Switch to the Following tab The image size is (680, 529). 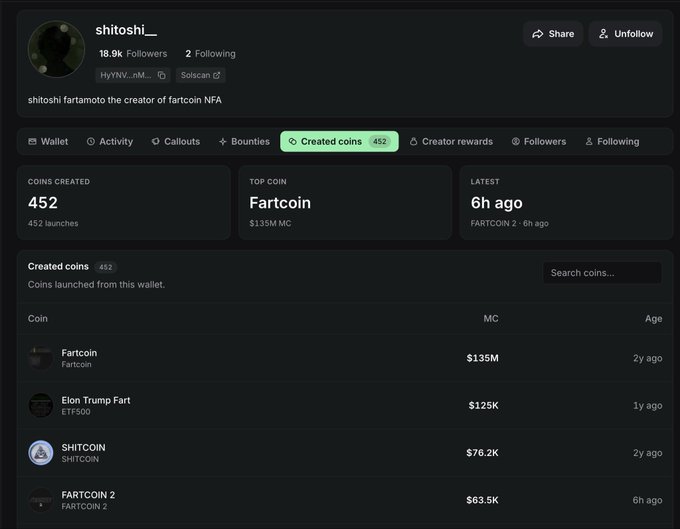point(612,141)
